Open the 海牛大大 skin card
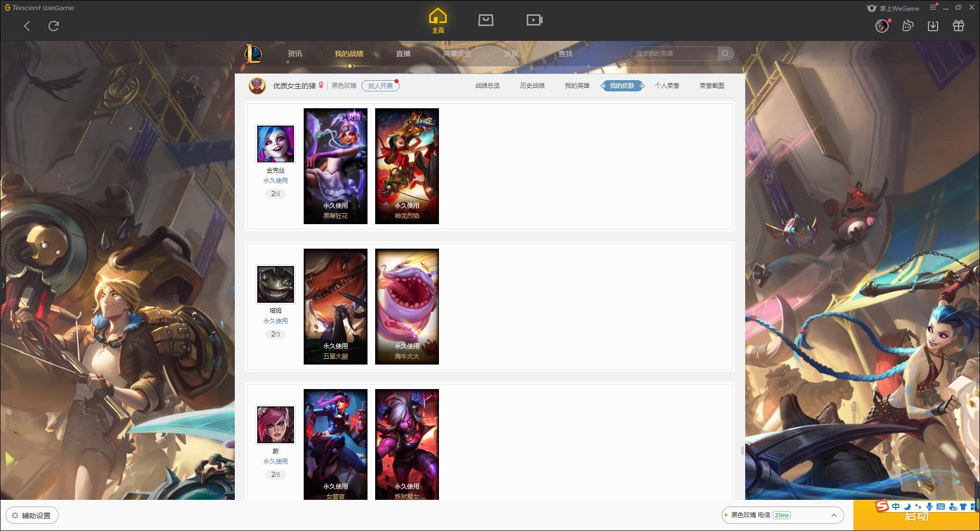This screenshot has width=980, height=531. [x=407, y=306]
